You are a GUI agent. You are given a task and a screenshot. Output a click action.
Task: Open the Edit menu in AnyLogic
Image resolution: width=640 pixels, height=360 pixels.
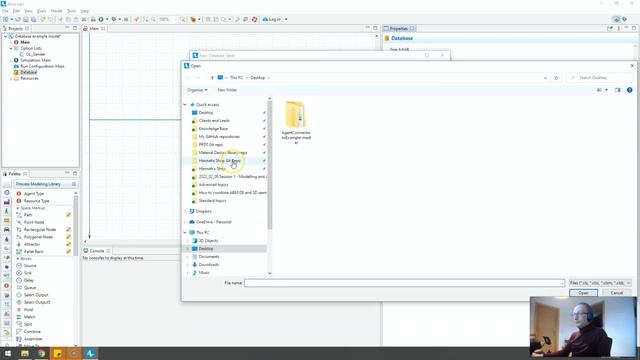pos(16,11)
